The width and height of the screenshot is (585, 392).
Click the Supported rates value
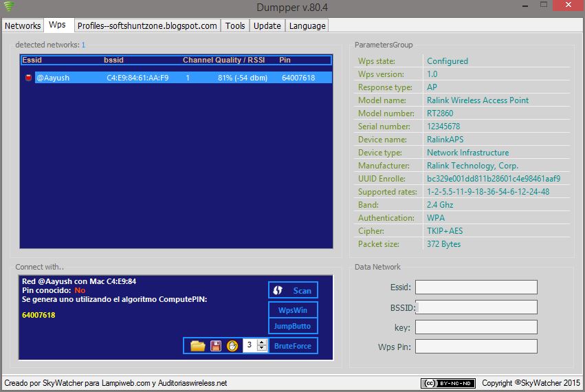point(488,191)
